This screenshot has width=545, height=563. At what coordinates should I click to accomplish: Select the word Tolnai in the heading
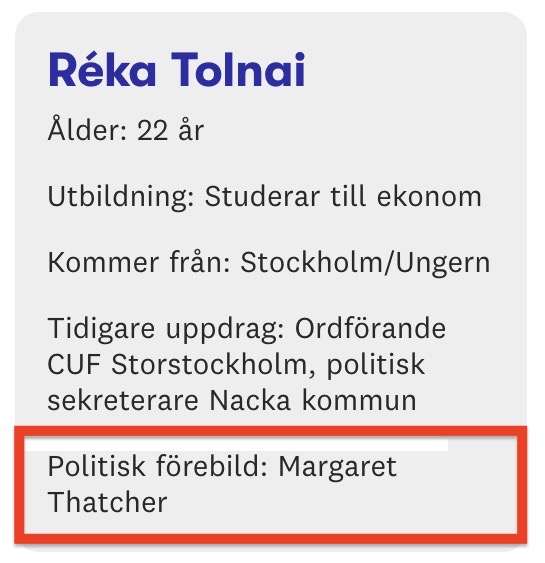coord(238,69)
